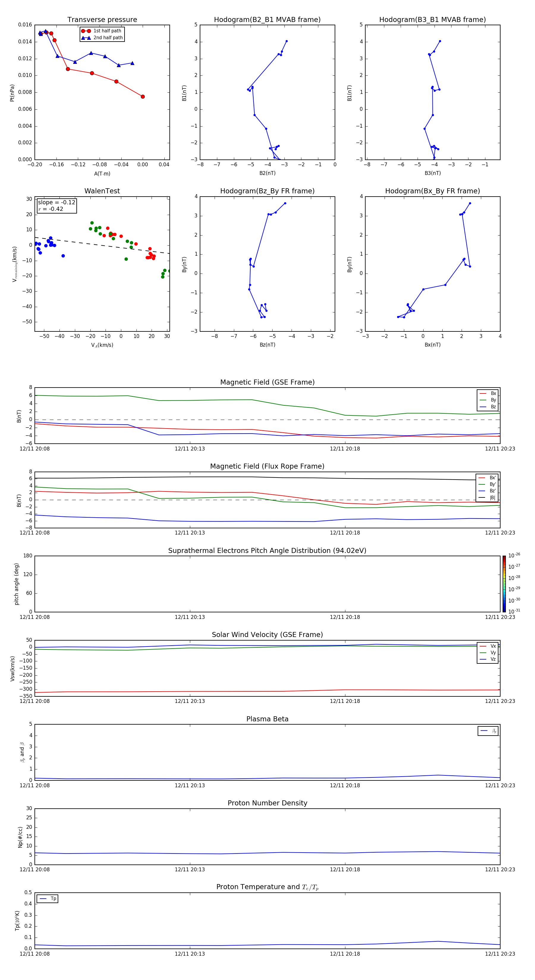The image size is (535, 980).
Task: Click the 'Np(#/cc)' y-axis label
Action: tap(20, 837)
